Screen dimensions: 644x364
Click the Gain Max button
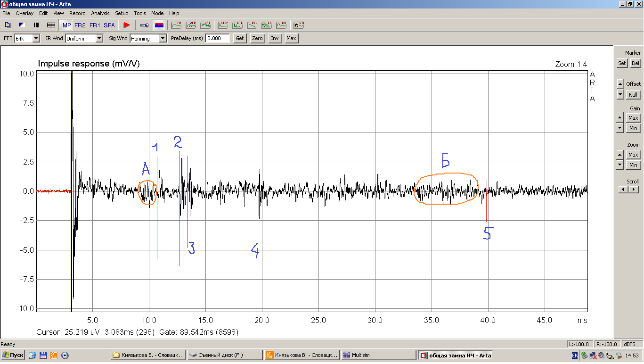click(633, 118)
